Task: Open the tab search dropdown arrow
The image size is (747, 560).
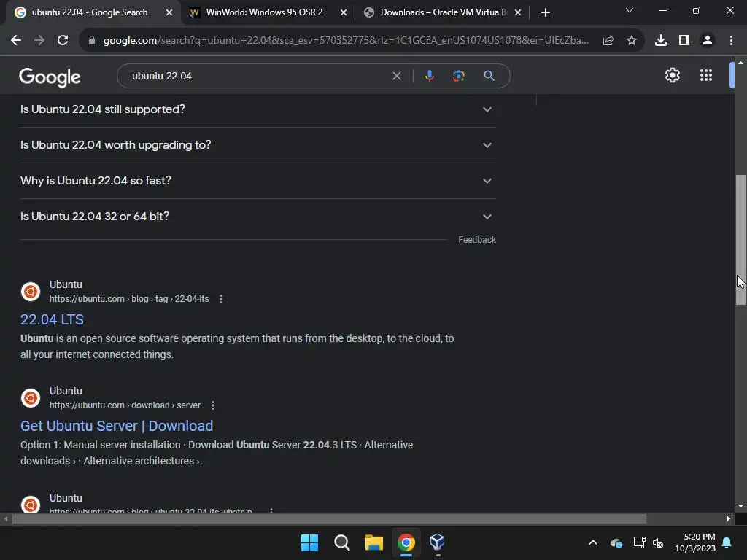Action: click(630, 10)
